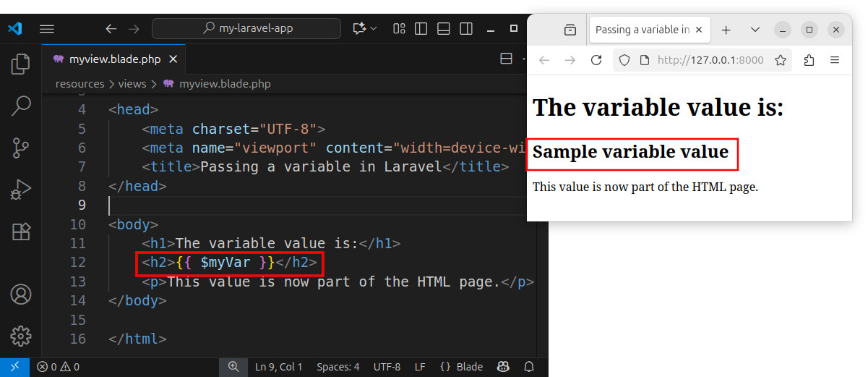Open the Customize Layout control

tap(399, 29)
